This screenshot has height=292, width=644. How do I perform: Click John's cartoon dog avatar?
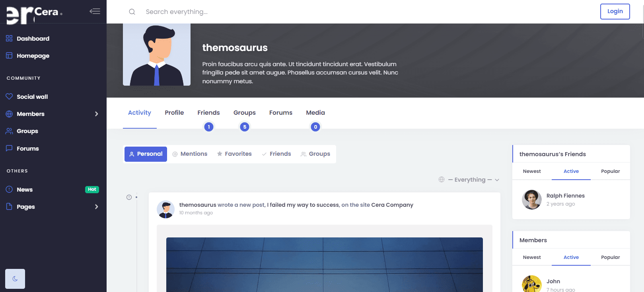pyautogui.click(x=532, y=284)
